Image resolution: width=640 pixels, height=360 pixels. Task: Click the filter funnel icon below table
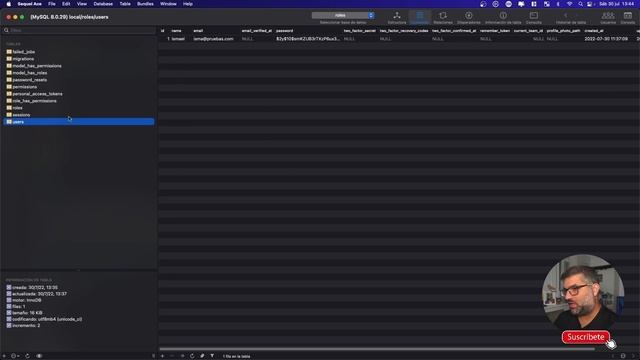tap(212, 356)
